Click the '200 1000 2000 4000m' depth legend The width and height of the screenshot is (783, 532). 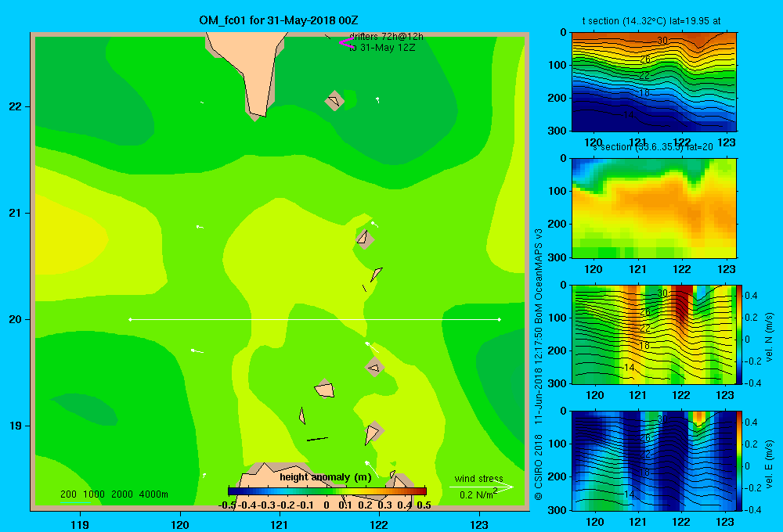tap(114, 494)
